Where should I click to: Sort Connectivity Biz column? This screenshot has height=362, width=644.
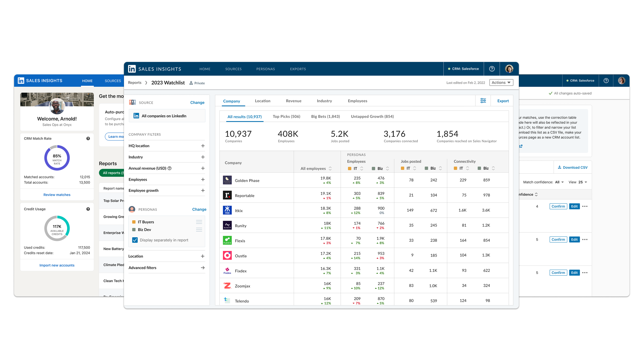pos(493,168)
